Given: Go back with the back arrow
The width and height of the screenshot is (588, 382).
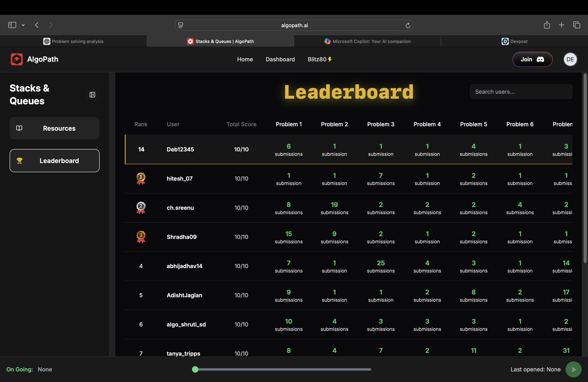Looking at the screenshot, I should 37,25.
